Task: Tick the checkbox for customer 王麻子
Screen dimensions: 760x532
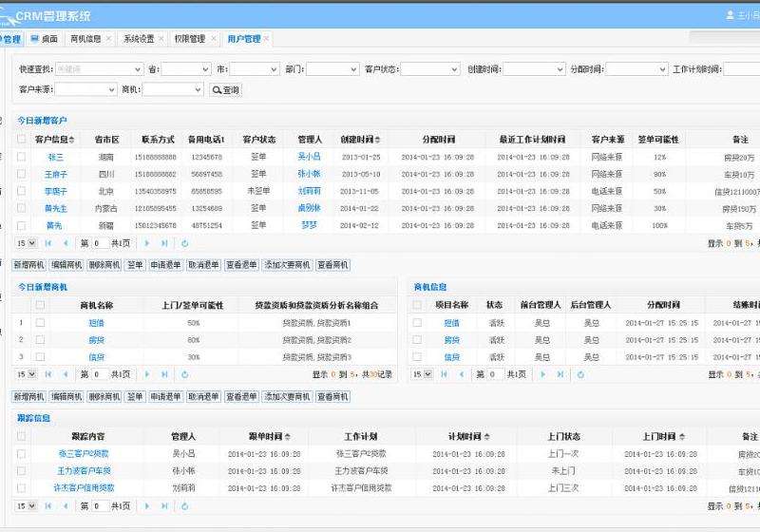Action: (21, 174)
